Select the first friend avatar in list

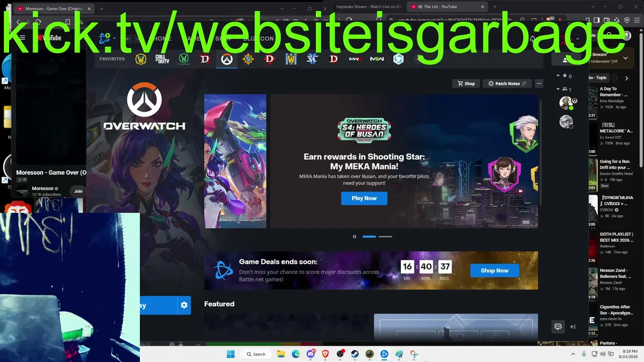click(x=566, y=103)
